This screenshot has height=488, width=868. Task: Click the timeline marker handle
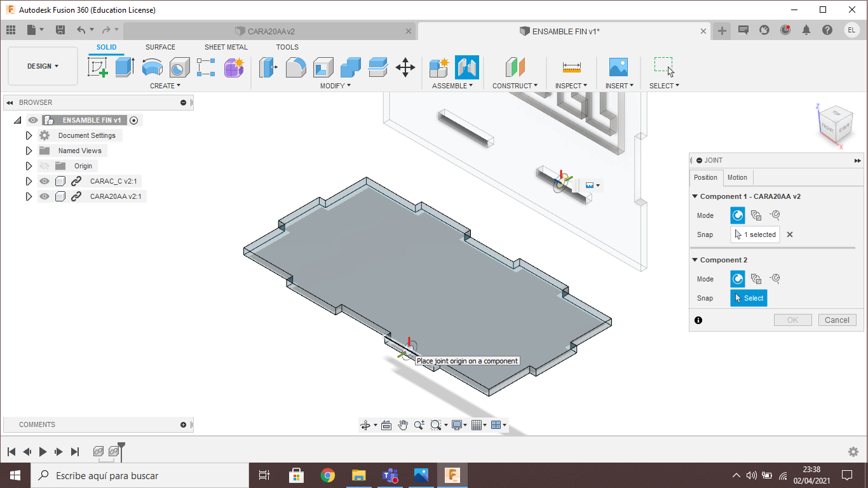pyautogui.click(x=121, y=445)
